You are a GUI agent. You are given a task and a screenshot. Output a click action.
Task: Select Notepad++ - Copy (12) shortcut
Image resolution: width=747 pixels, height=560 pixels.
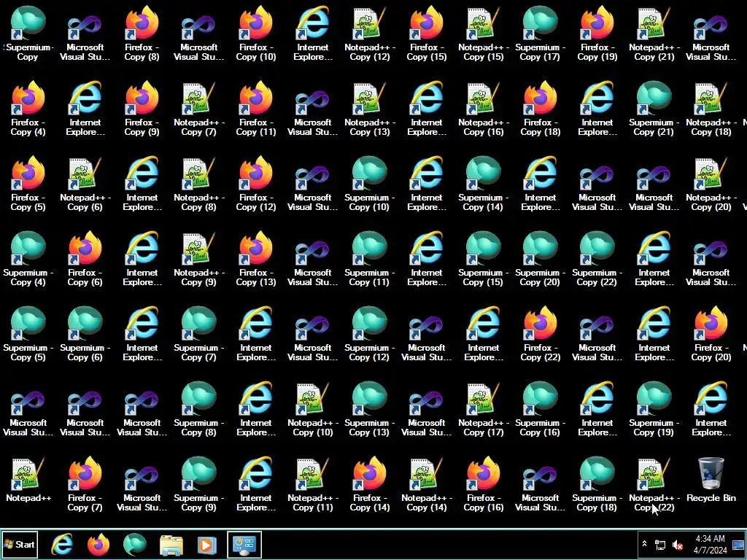[x=369, y=34]
